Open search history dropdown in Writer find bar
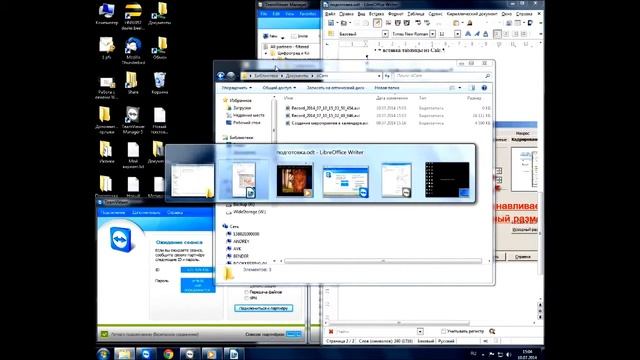Screen dimensions: 640x360 tap(420, 331)
